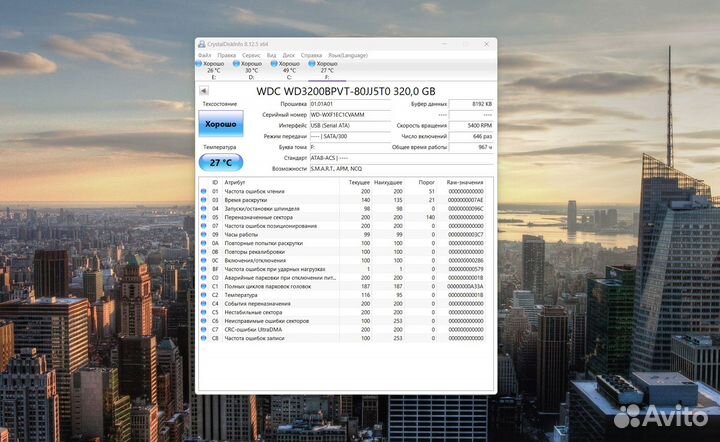720x442 pixels.
Task: Click status icon of attribute C1 row
Action: click(x=203, y=286)
